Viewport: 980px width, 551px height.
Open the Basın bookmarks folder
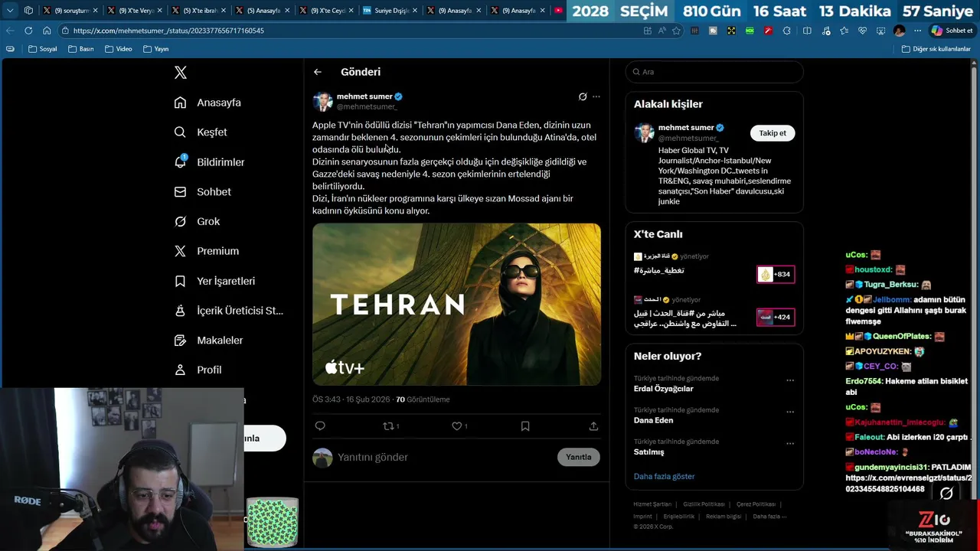pyautogui.click(x=81, y=49)
